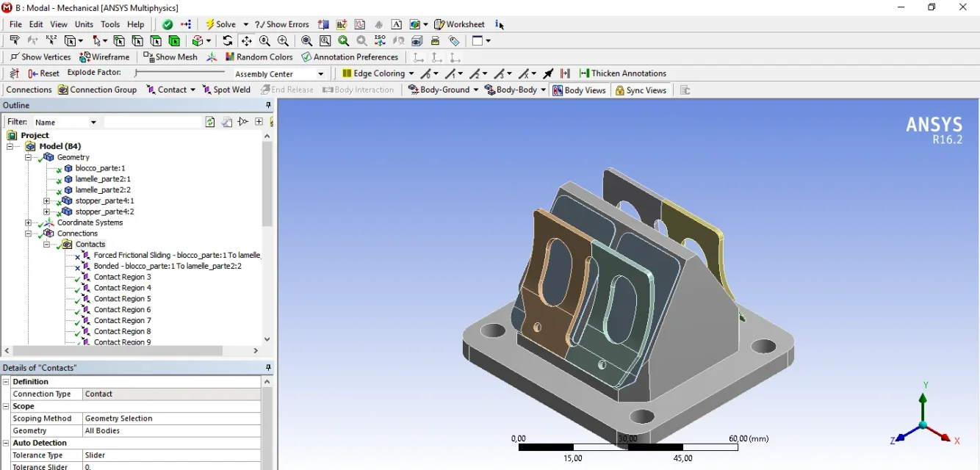This screenshot has width=980, height=470.
Task: Click Random Colors
Action: [x=259, y=57]
